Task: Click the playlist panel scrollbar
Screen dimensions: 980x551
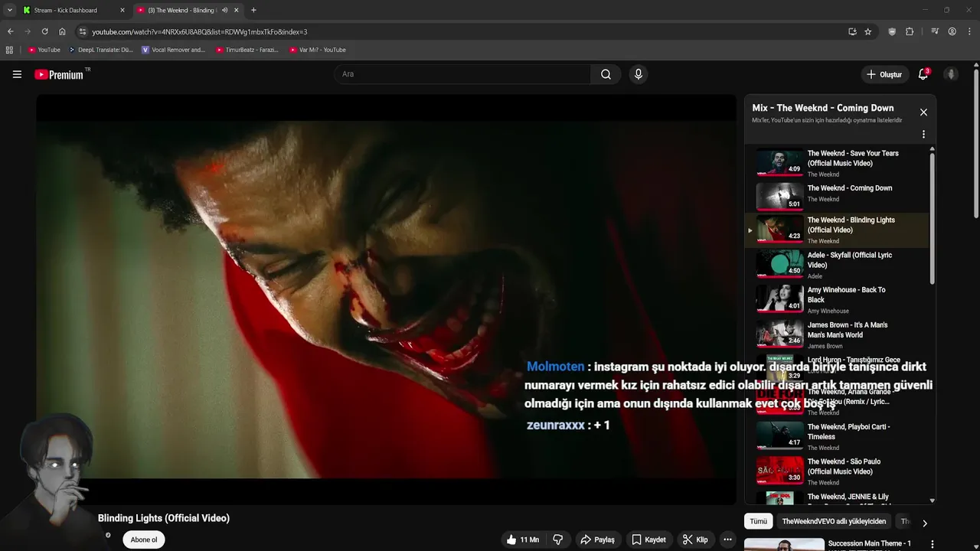Action: pyautogui.click(x=932, y=218)
